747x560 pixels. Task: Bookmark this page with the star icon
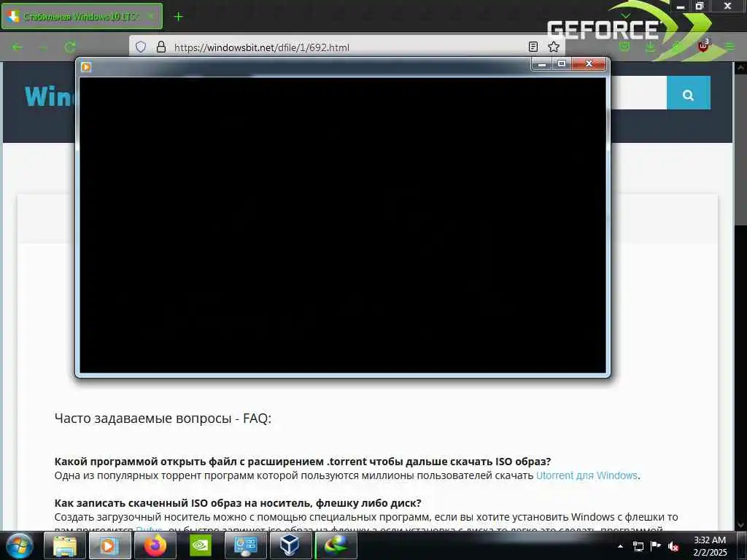point(554,47)
